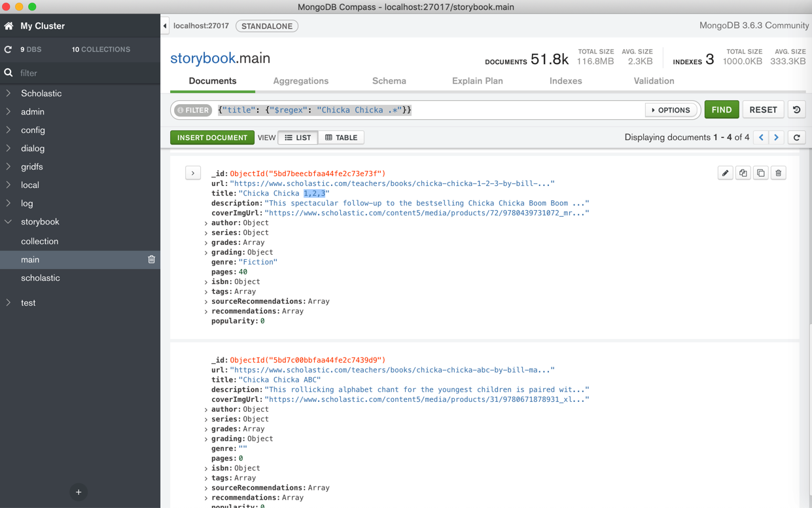
Task: Click genre value "Fiction"
Action: (x=258, y=262)
